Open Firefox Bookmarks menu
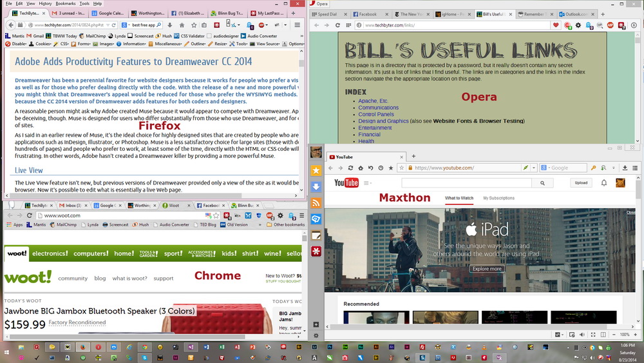644x363 pixels. [66, 3]
